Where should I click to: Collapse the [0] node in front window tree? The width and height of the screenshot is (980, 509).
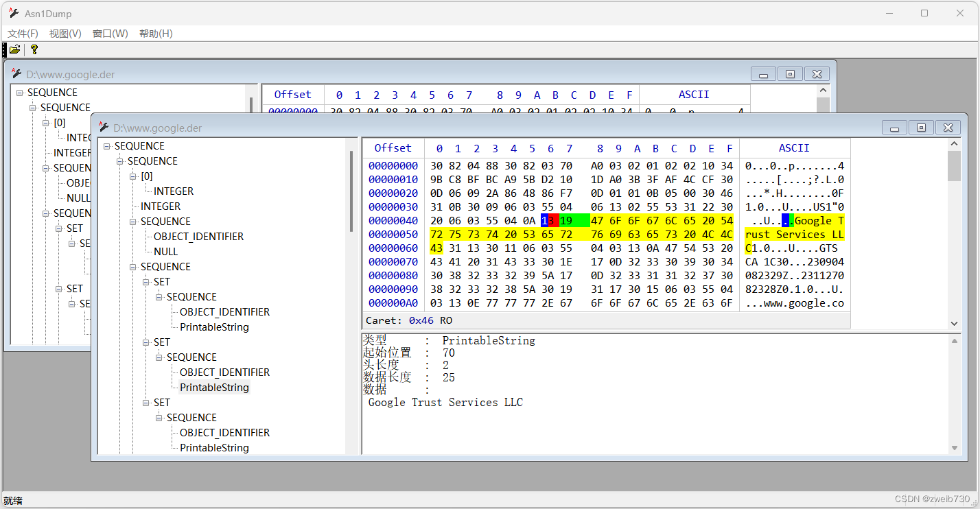click(133, 176)
